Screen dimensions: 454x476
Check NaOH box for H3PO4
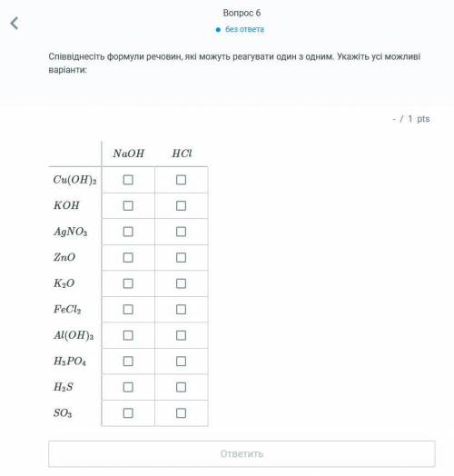(128, 362)
